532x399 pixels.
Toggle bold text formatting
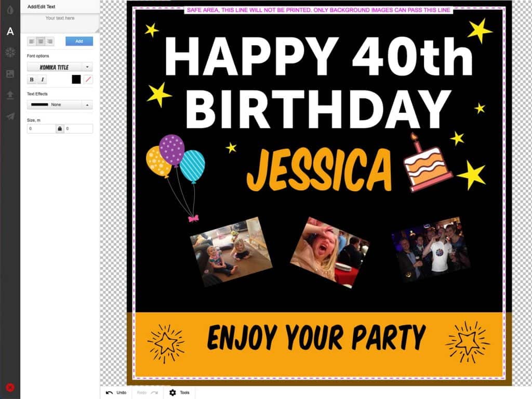click(32, 79)
